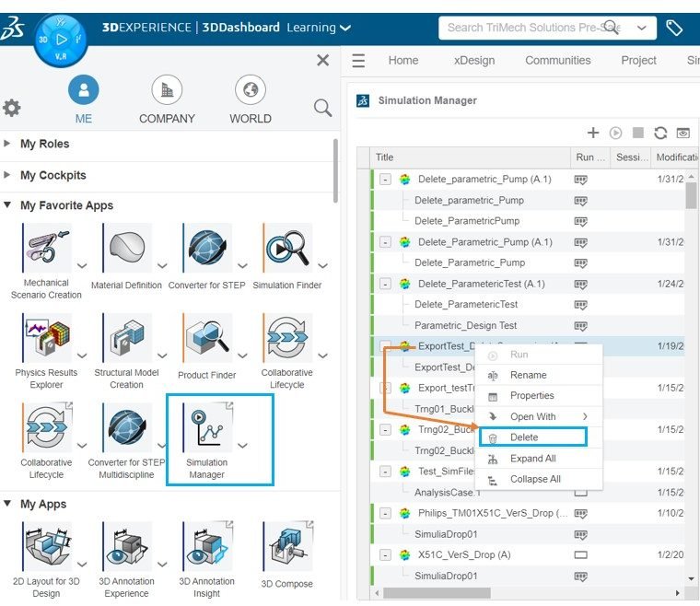The image size is (700, 606).
Task: Open the settings gear in compass panel
Action: (12, 108)
